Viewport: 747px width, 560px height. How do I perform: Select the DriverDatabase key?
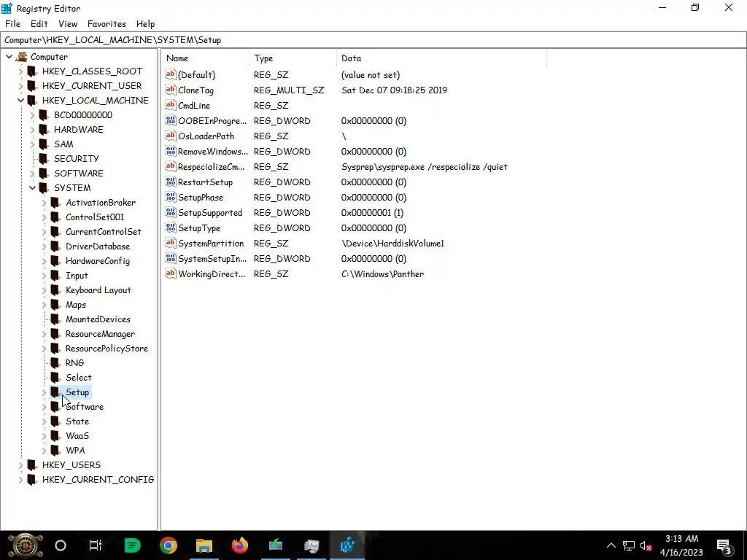pyautogui.click(x=98, y=246)
